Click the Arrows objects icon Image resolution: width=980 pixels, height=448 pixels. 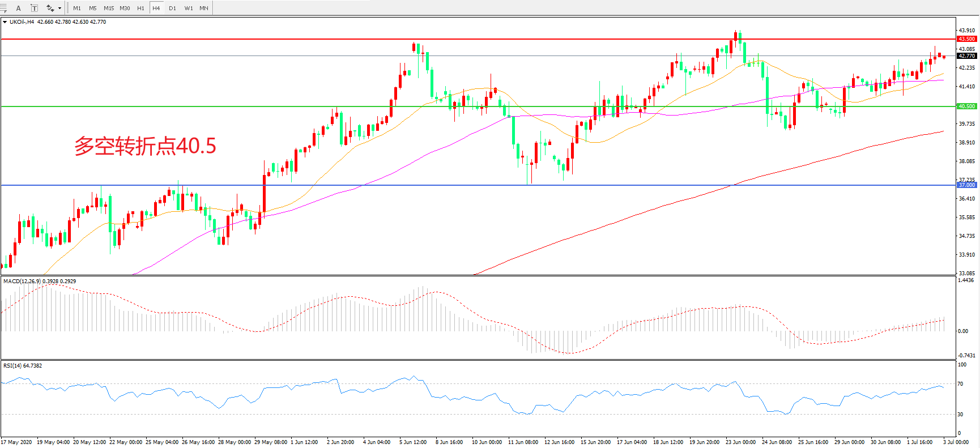[50, 8]
